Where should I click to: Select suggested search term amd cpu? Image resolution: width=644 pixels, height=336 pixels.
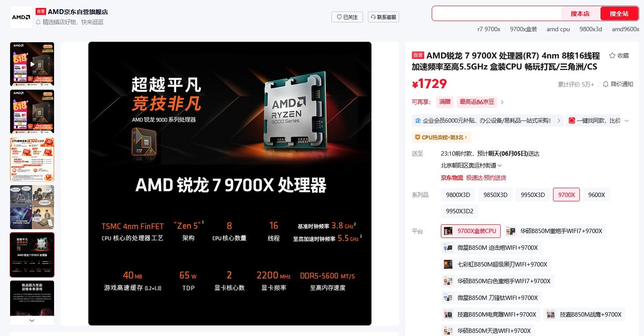(558, 29)
